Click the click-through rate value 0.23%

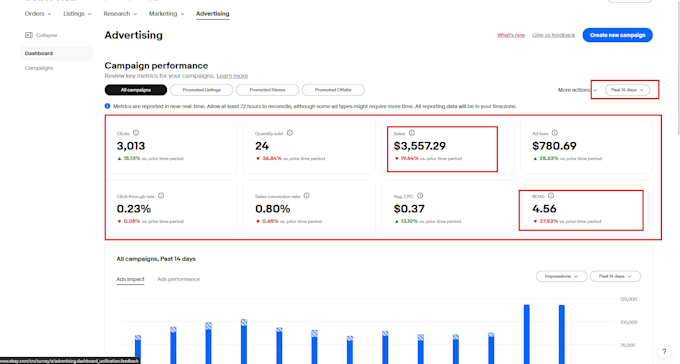[134, 209]
